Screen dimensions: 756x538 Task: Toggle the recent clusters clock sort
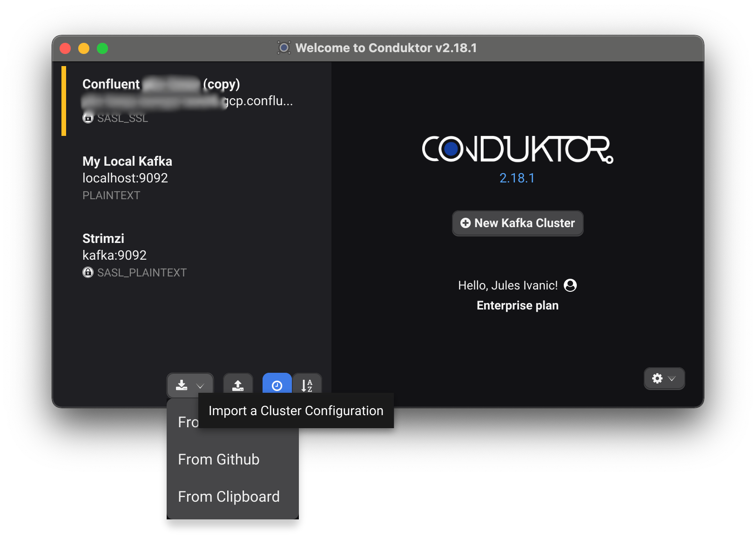click(x=277, y=385)
